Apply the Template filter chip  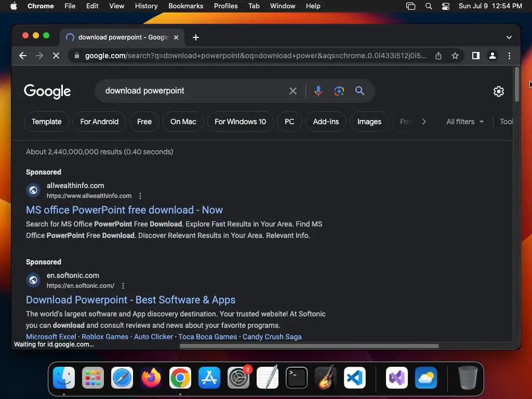[x=46, y=122]
